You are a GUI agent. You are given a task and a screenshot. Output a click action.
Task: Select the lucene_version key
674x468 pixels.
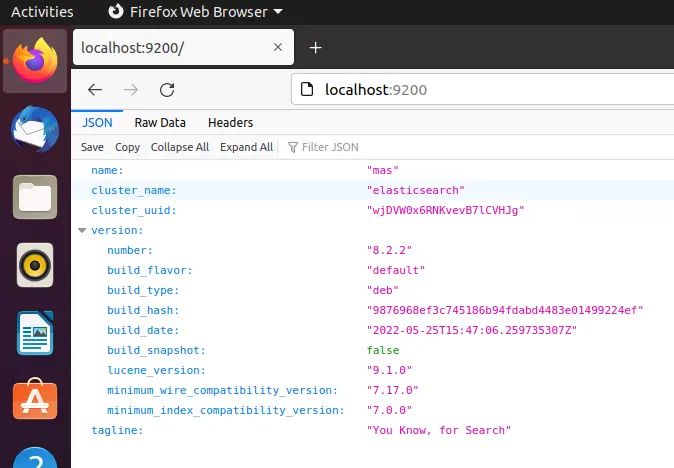click(x=156, y=370)
